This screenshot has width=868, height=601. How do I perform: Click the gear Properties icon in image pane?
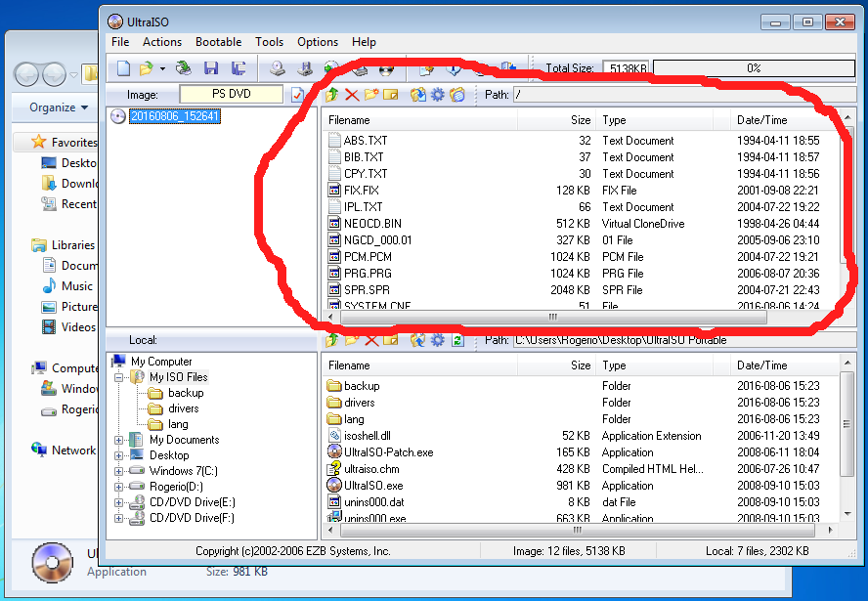click(x=438, y=95)
